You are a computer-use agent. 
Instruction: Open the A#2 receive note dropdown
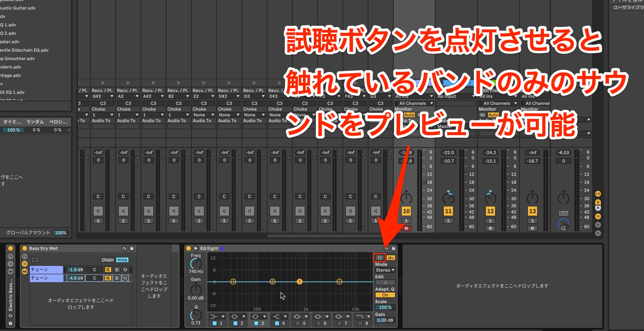click(153, 96)
